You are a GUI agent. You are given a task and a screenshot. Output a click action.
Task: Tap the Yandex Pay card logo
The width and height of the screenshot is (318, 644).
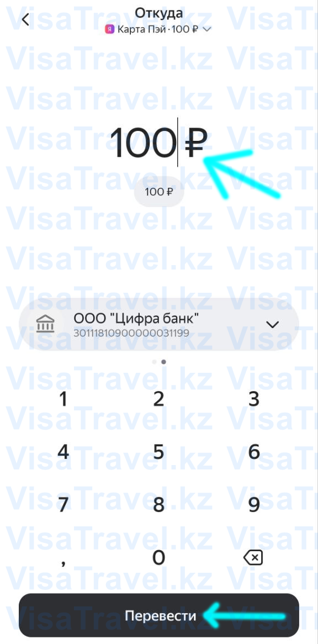pos(109,29)
